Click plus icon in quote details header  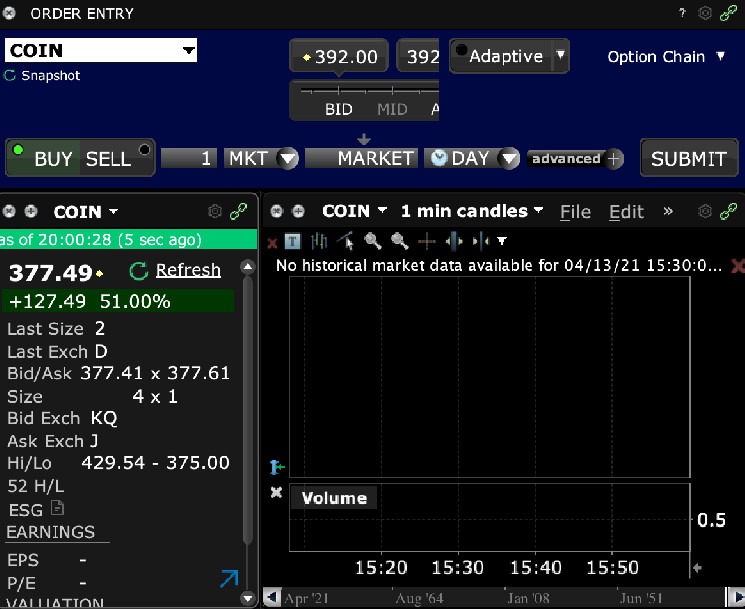[31, 211]
